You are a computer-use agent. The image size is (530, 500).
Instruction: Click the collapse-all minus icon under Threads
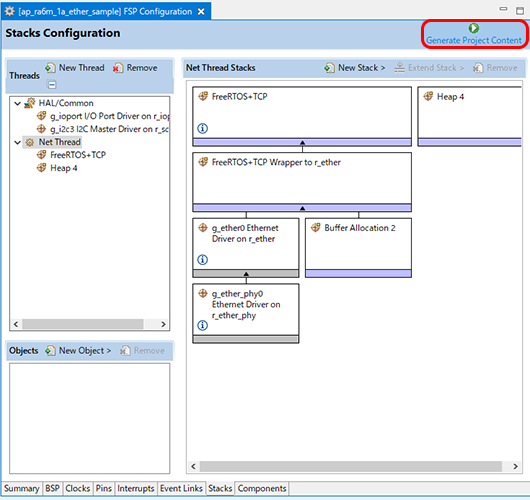[x=52, y=84]
